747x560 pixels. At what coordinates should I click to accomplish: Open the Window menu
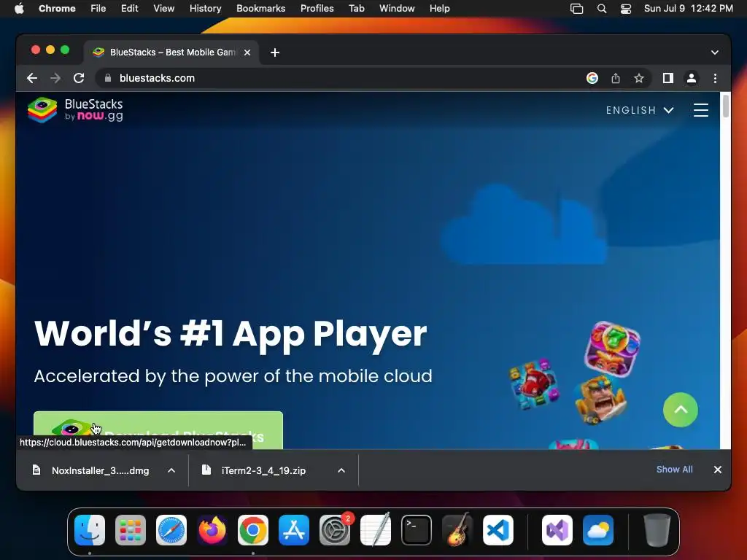[x=397, y=9]
